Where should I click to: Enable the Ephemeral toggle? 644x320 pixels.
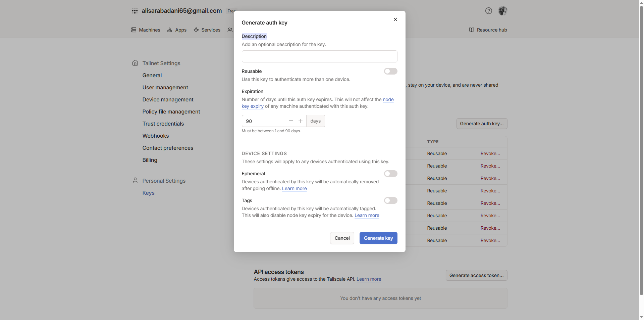pos(390,174)
